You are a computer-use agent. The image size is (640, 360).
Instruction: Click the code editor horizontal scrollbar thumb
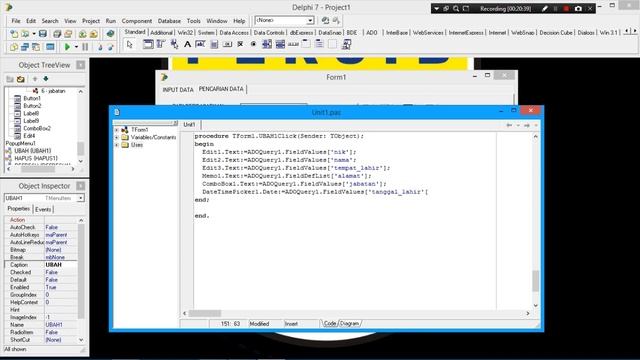click(x=204, y=313)
